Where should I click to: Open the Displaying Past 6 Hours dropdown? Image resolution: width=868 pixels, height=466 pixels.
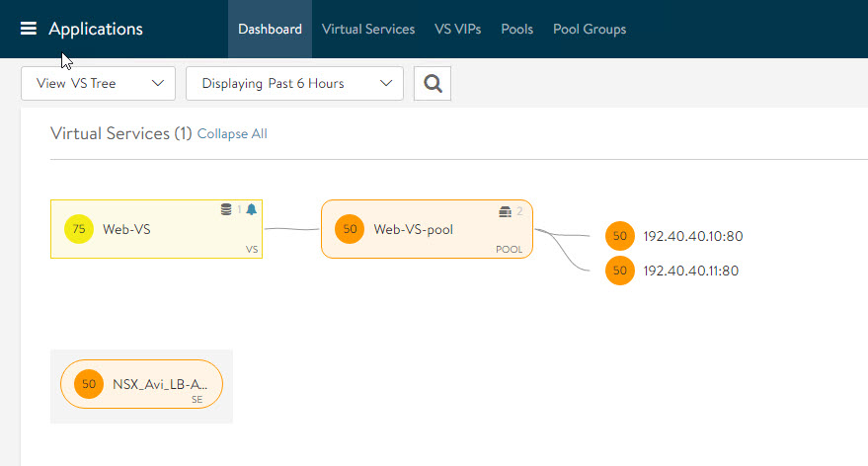tap(294, 84)
